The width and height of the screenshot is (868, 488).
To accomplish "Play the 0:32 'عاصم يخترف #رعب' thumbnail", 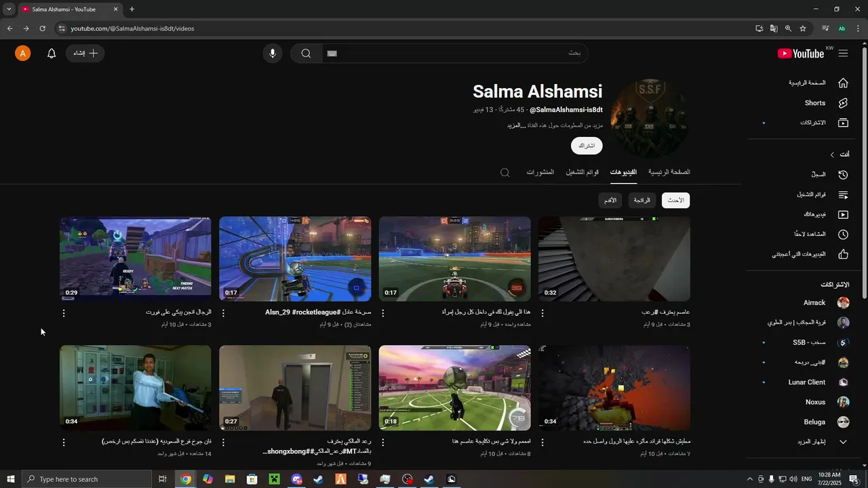I will point(614,259).
